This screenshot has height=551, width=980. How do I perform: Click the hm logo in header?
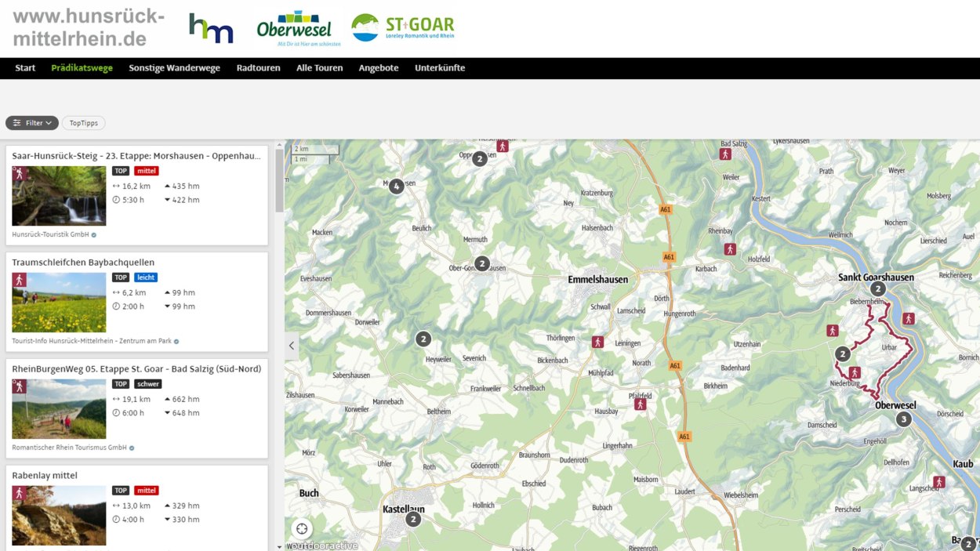pos(211,28)
